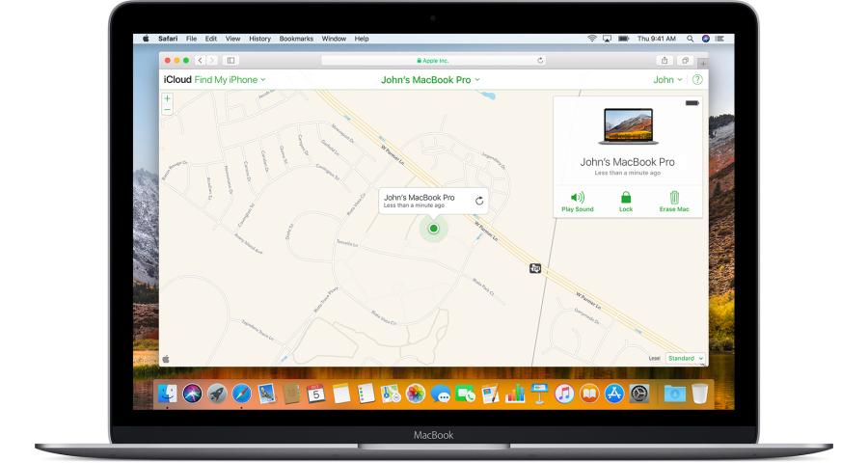Click Wi-Fi status icon in menu bar

point(592,39)
